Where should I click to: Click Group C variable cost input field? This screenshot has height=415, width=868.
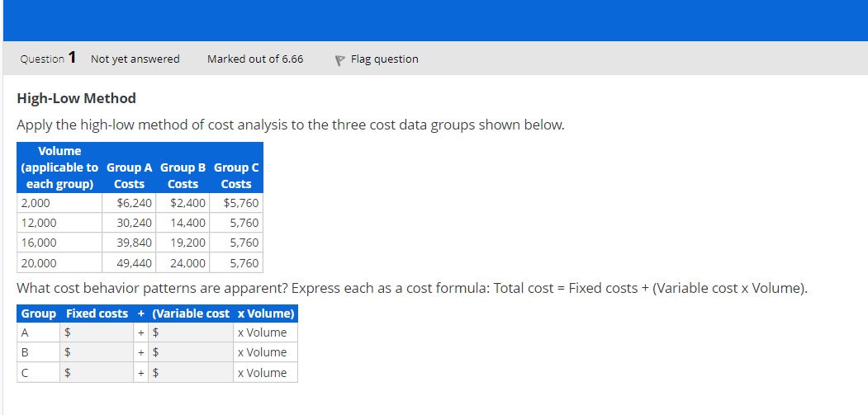[x=192, y=372]
